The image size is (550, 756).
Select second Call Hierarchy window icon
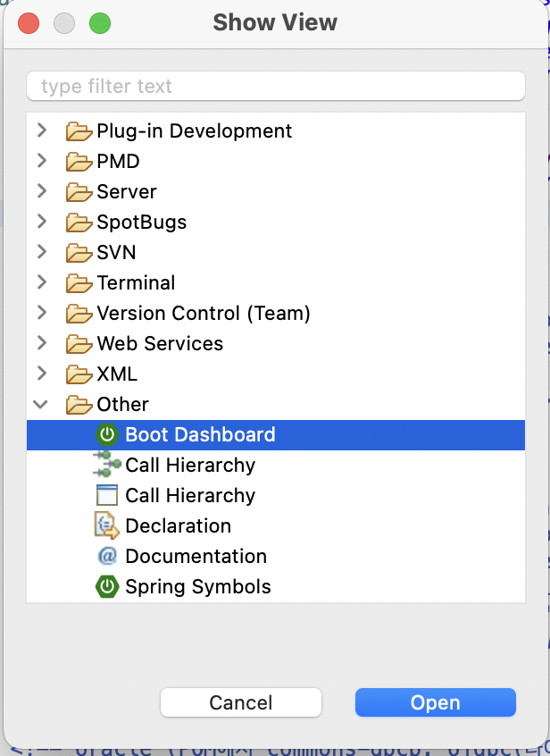107,495
